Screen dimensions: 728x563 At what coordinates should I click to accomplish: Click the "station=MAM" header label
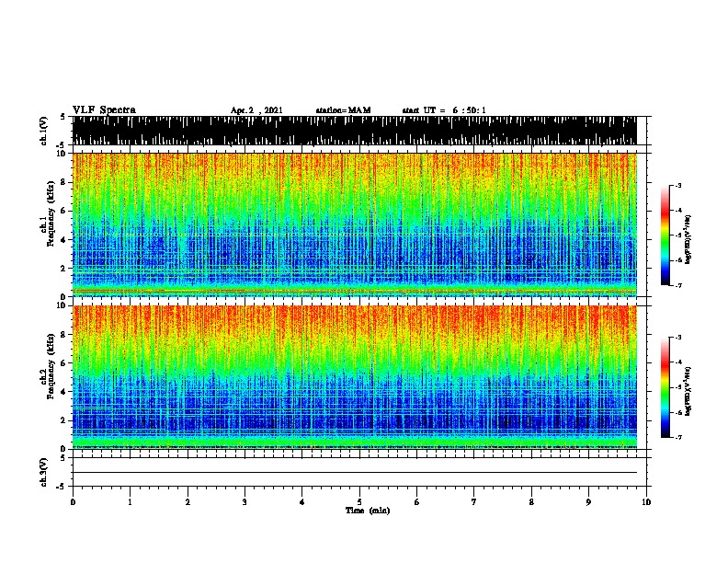tap(343, 110)
